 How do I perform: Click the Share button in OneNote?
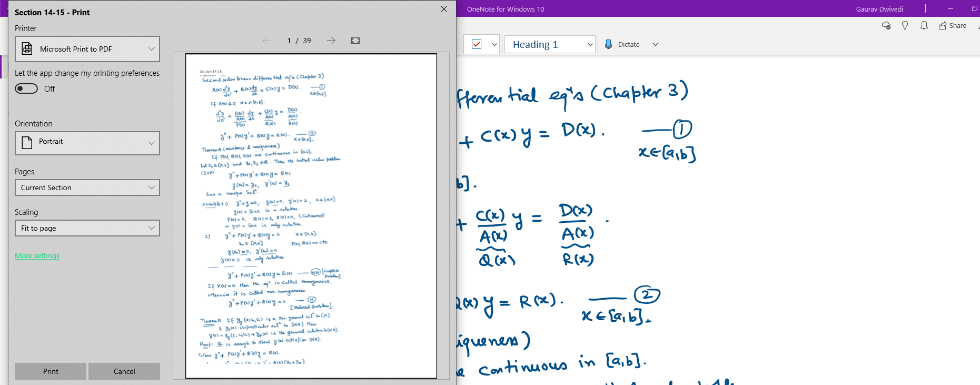(953, 25)
